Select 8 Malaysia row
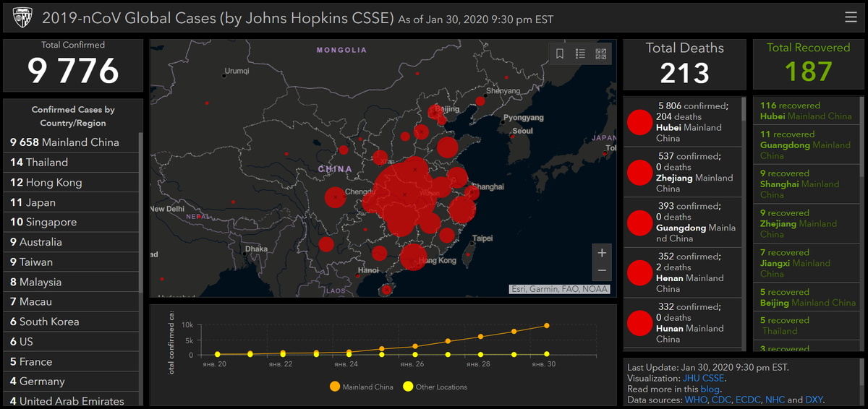Viewport: 868px width, 409px height. point(70,282)
